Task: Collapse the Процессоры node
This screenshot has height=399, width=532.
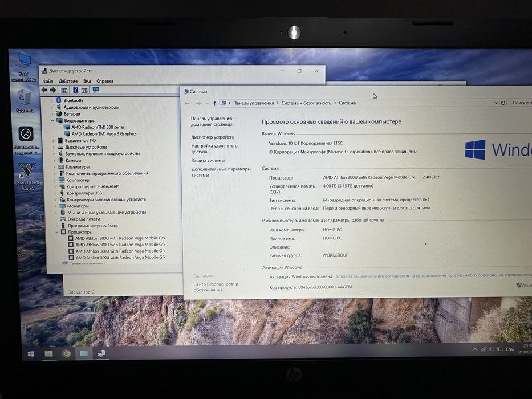Action: point(56,232)
